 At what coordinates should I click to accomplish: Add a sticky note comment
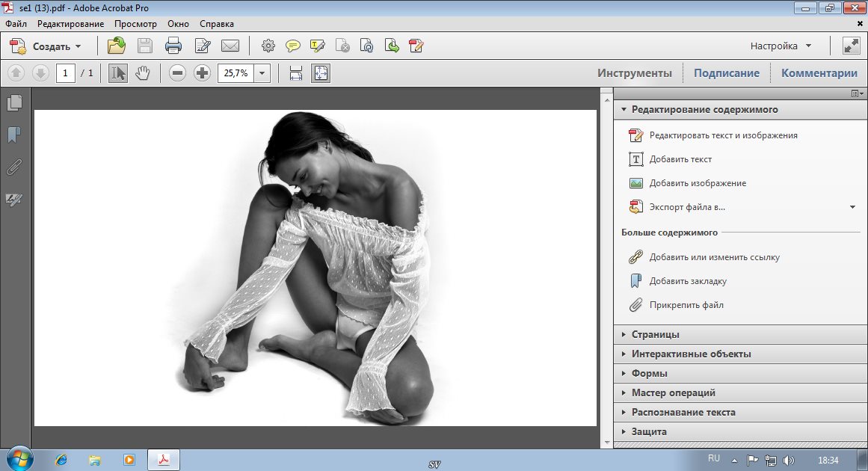[x=292, y=46]
